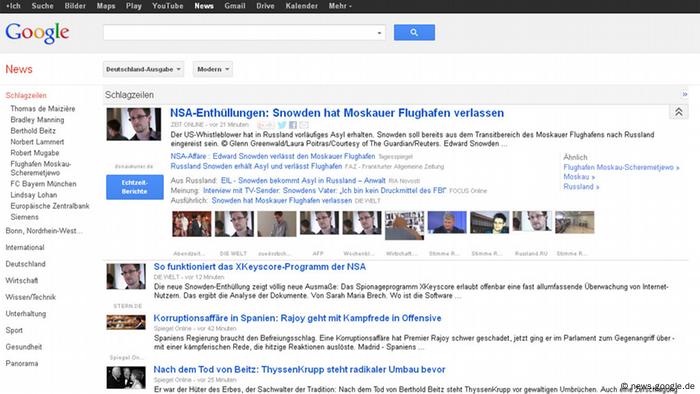Open Wissen/Technik section in sidebar
The image size is (700, 394).
tap(31, 297)
